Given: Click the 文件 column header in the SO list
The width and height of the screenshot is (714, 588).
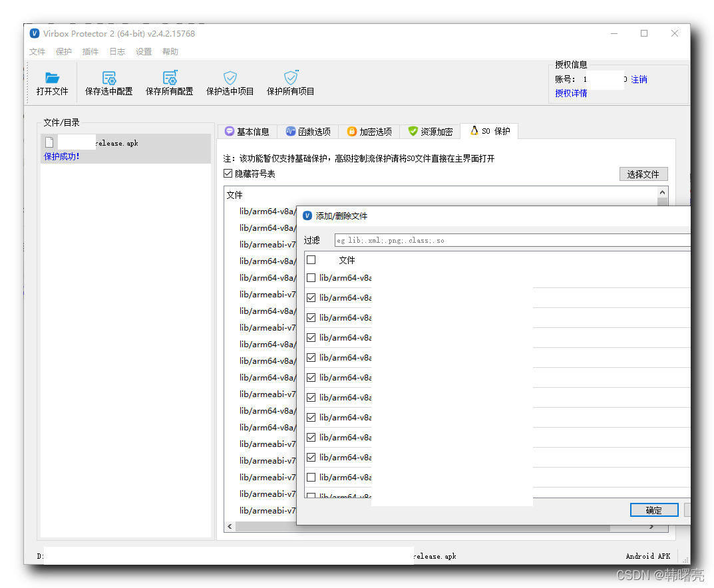Looking at the screenshot, I should click(234, 195).
